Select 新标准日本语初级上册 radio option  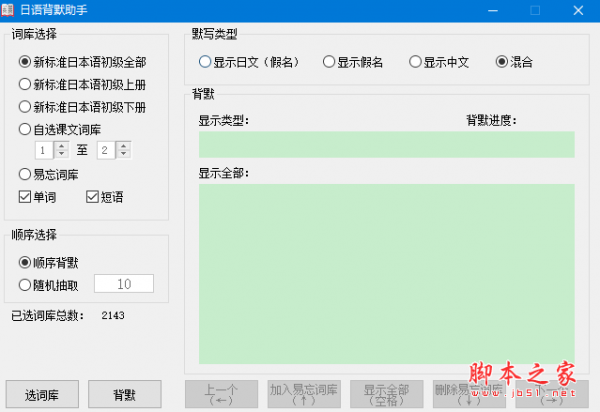click(82, 85)
